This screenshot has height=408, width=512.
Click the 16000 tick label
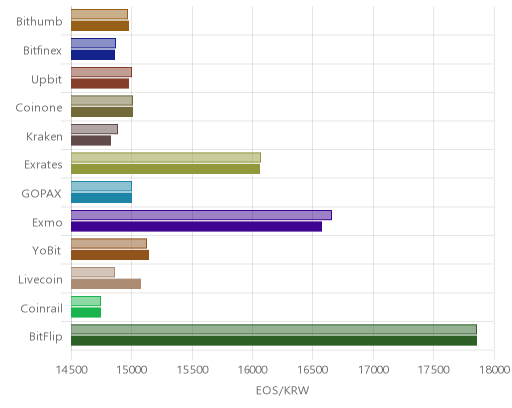(252, 370)
